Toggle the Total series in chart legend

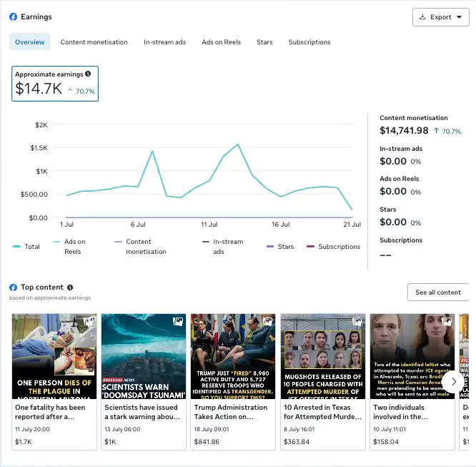click(26, 247)
